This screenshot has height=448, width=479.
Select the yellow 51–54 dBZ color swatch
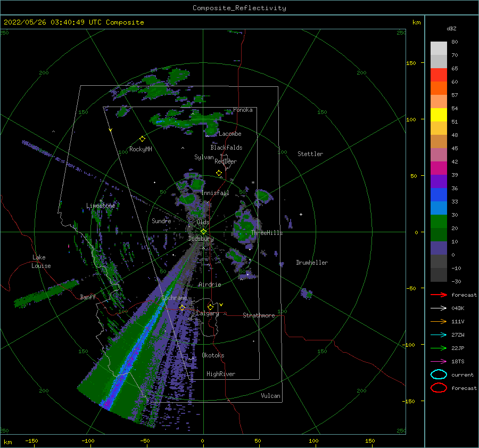(x=439, y=115)
